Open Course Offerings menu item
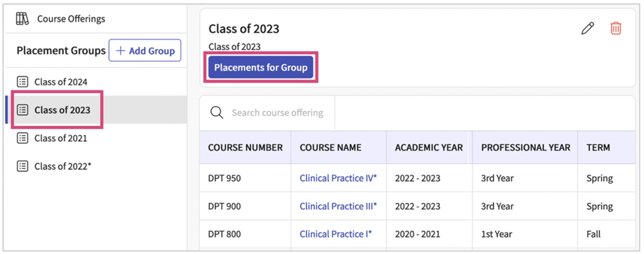The width and height of the screenshot is (644, 254). [71, 19]
